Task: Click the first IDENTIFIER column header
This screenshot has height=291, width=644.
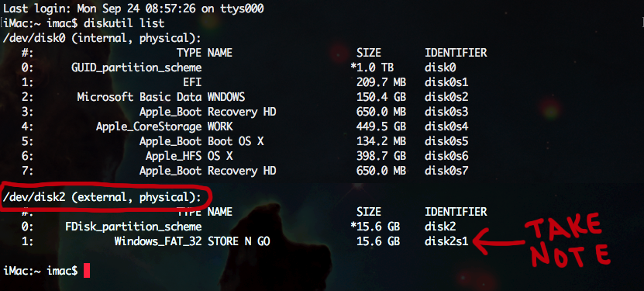Action: click(x=456, y=53)
